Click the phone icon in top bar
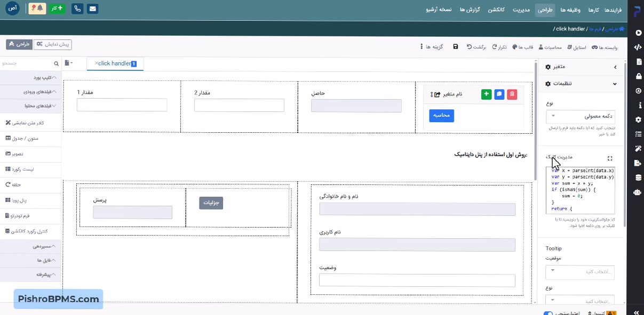The image size is (644, 315). [78, 9]
